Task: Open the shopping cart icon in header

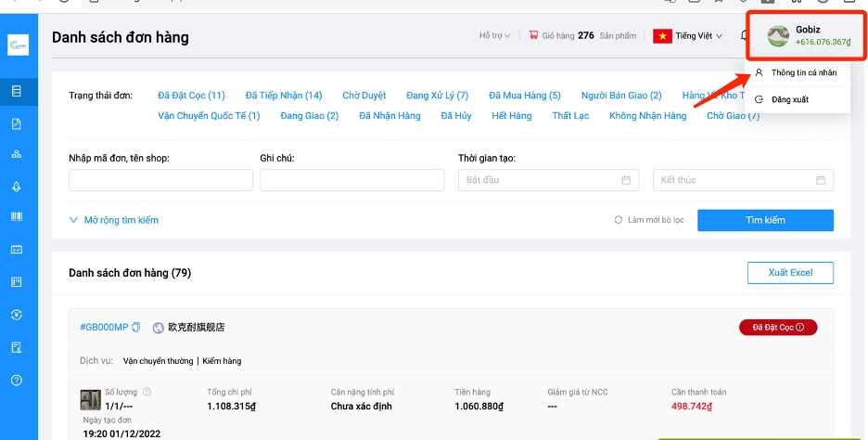Action: 533,35
